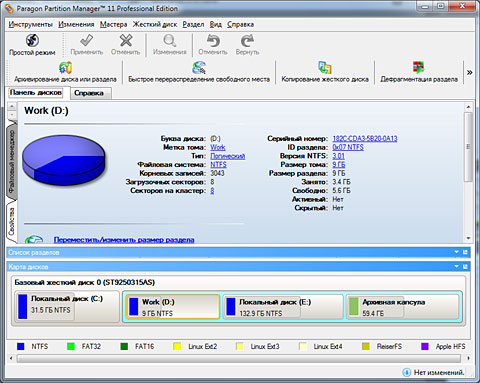This screenshot has width=480, height=383.
Task: Open the Вид menu
Action: 215,24
